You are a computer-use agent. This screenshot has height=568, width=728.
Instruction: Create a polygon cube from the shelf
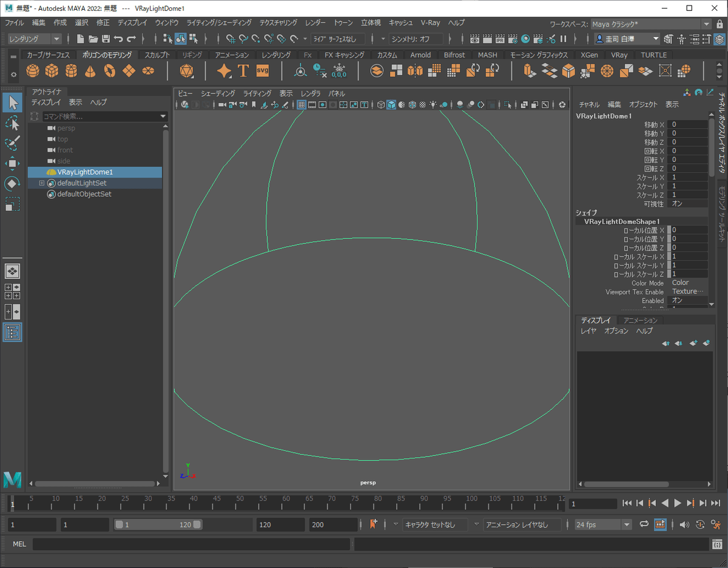click(52, 71)
